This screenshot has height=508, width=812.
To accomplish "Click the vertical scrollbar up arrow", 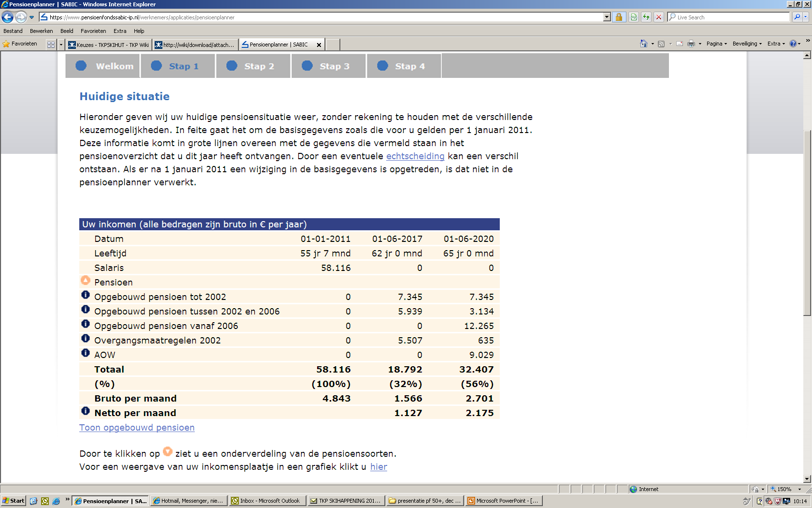I will pyautogui.click(x=807, y=55).
